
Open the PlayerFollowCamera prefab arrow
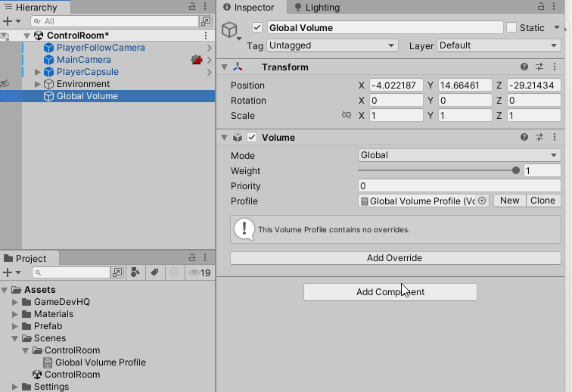pos(209,48)
